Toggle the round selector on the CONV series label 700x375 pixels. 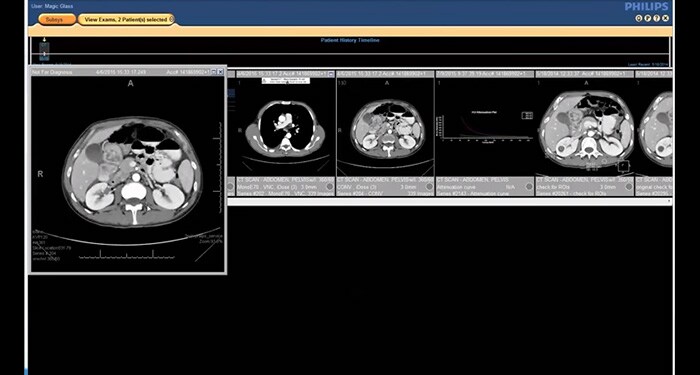point(429,186)
